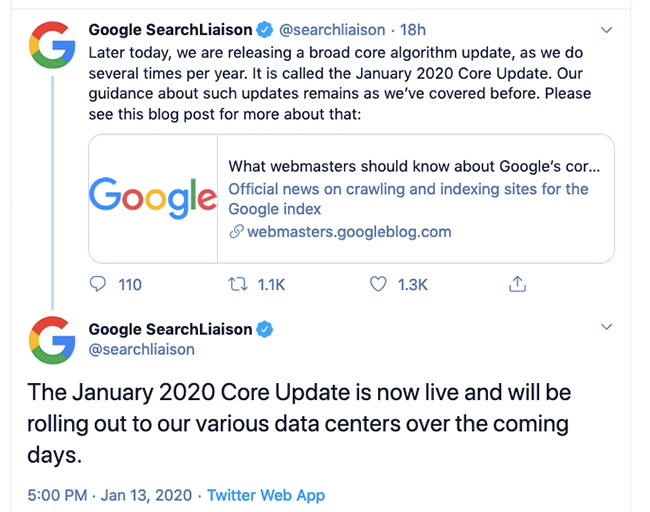Open the 18h timestamp link
Viewport: 650px width, 512px height.
pyautogui.click(x=412, y=30)
